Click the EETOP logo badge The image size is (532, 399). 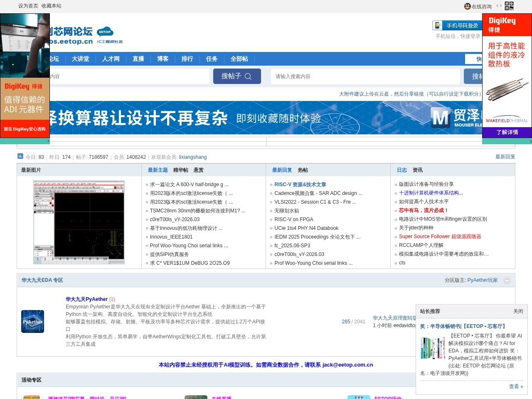pyautogui.click(x=105, y=32)
